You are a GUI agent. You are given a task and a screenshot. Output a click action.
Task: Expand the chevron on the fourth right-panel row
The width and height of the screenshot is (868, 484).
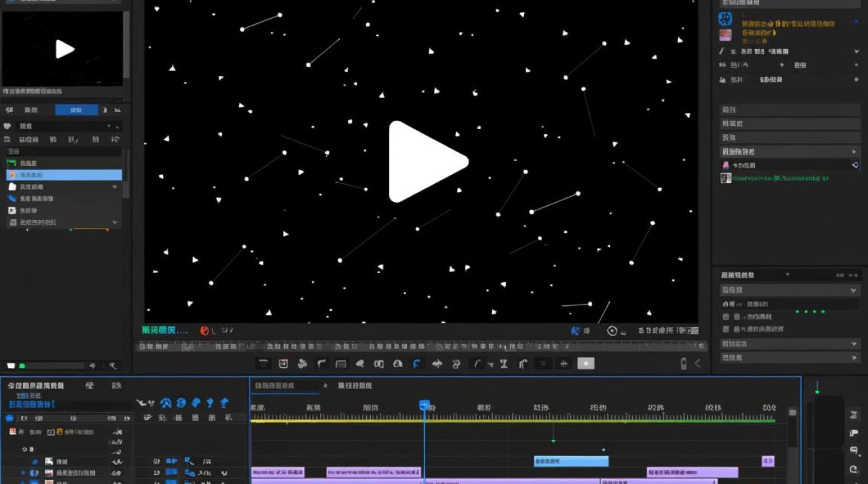click(854, 152)
